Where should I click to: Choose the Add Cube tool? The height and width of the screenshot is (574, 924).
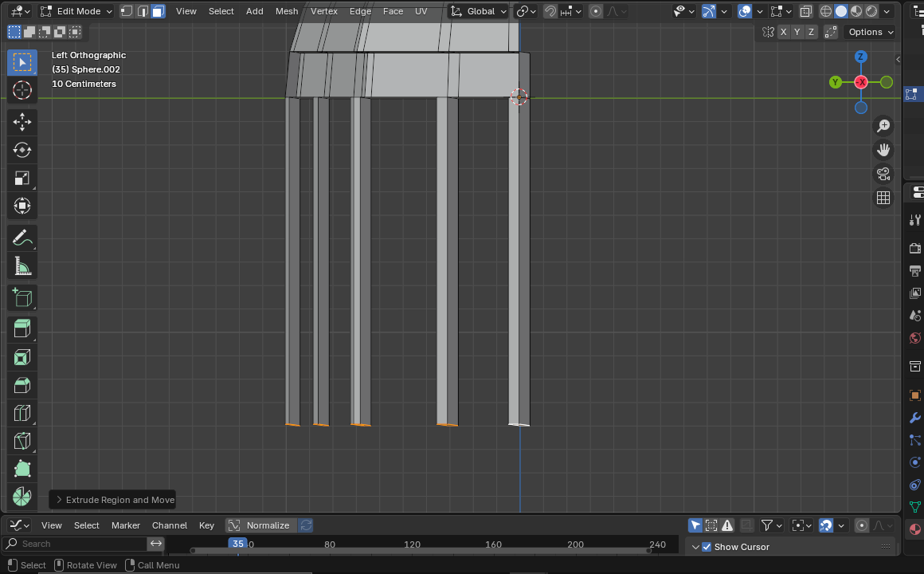tap(22, 298)
